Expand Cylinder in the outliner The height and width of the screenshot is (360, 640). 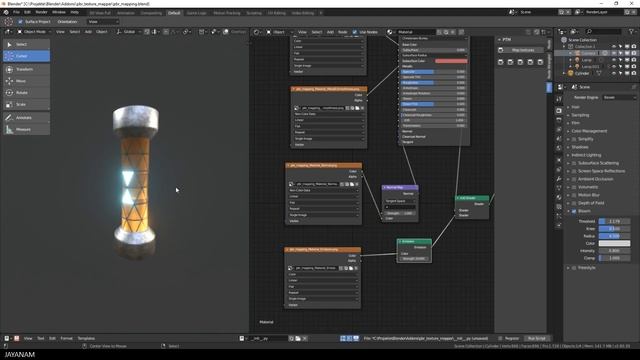564,73
